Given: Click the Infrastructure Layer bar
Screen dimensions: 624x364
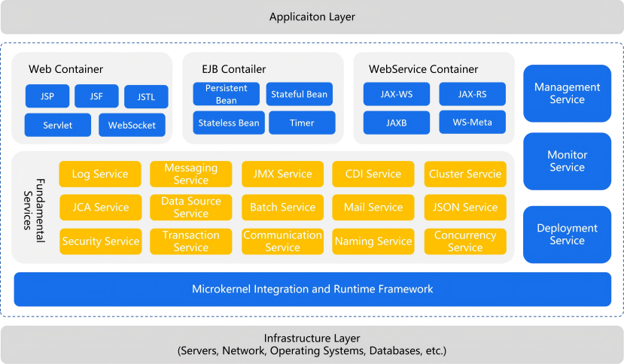Looking at the screenshot, I should (312, 344).
